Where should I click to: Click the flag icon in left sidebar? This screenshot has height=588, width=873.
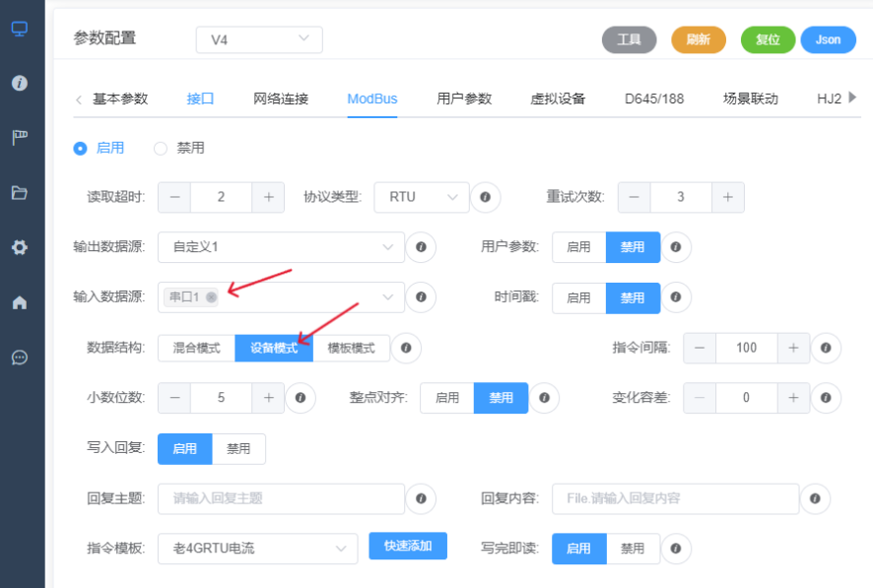tap(19, 138)
